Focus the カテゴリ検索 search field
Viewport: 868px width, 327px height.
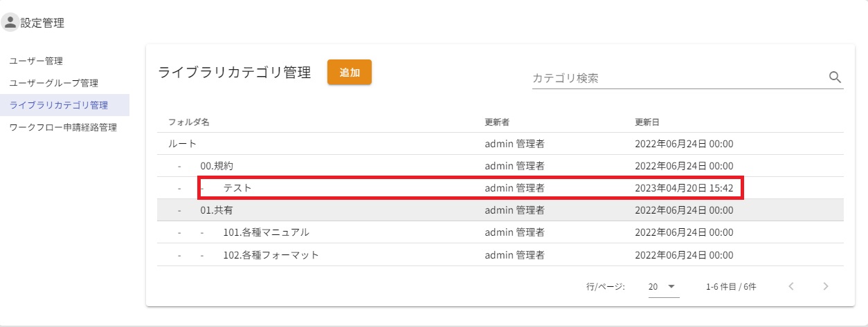click(x=675, y=78)
